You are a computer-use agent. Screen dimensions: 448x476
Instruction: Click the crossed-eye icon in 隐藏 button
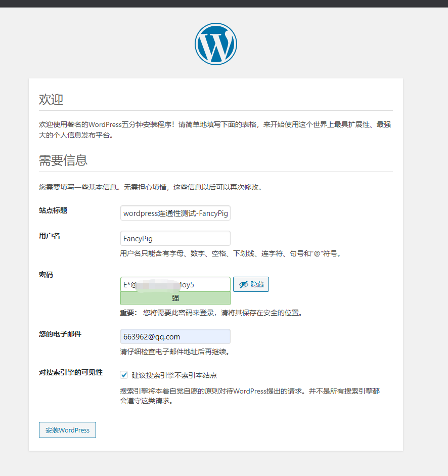[x=243, y=284]
